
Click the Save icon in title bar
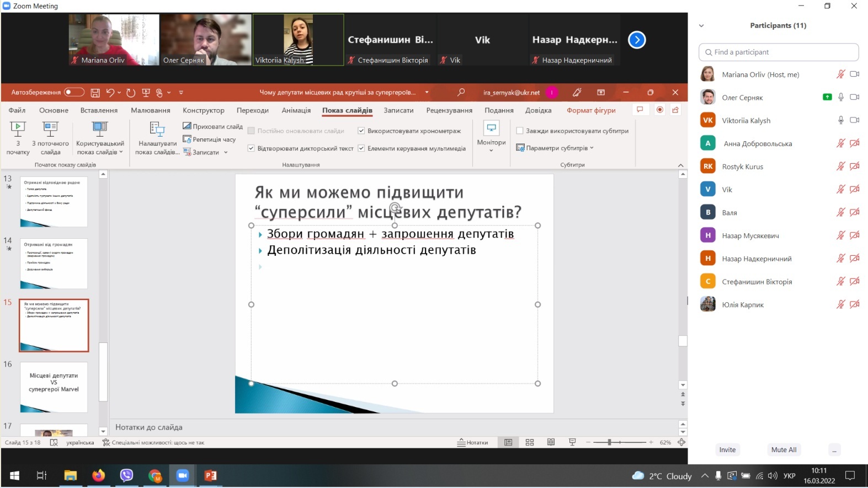point(95,93)
